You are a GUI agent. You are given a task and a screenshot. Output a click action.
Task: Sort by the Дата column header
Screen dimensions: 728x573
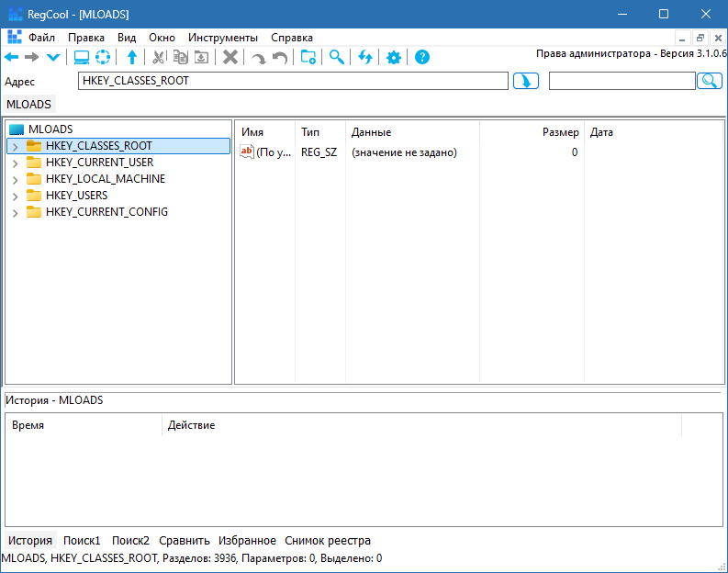654,132
